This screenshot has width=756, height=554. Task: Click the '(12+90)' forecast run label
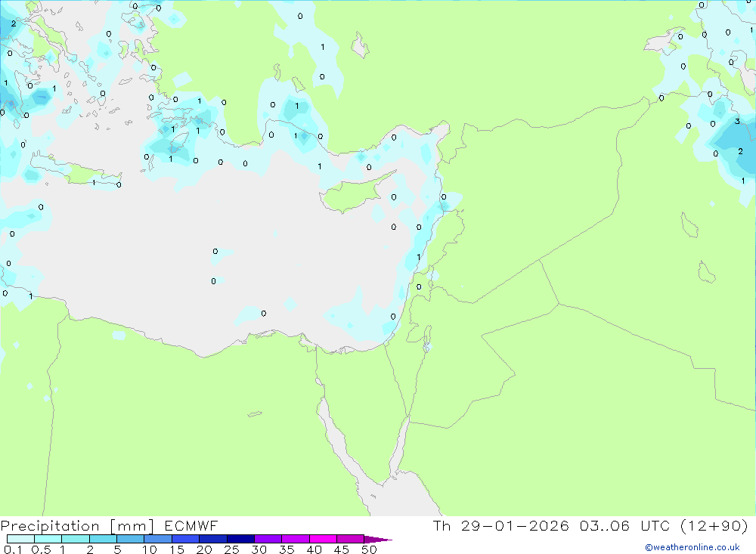point(714,525)
